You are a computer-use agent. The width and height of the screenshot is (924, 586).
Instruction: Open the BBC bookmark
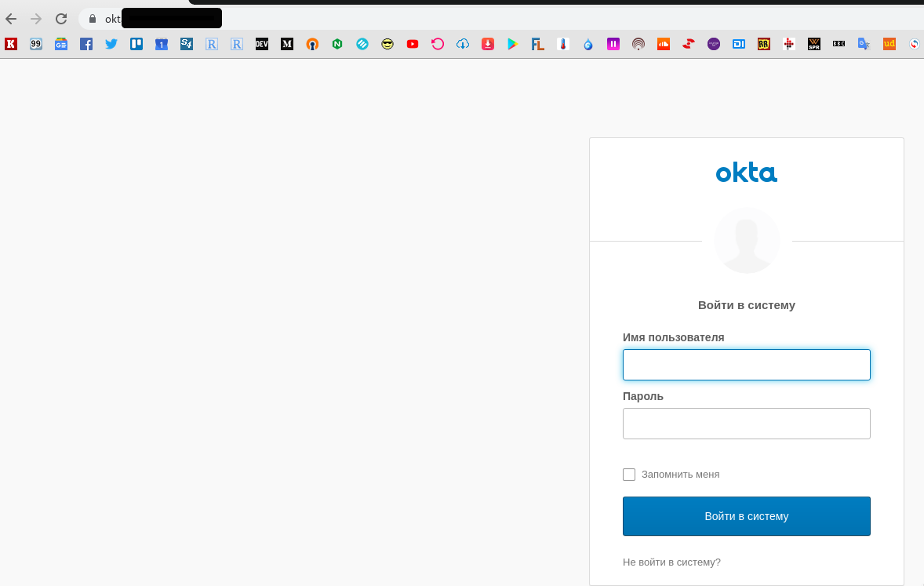tap(839, 44)
